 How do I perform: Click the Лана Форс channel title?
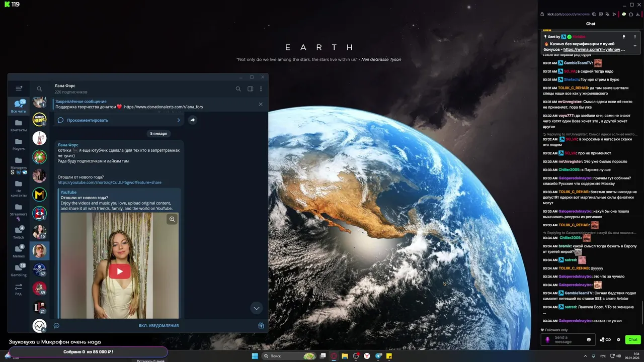coord(65,86)
